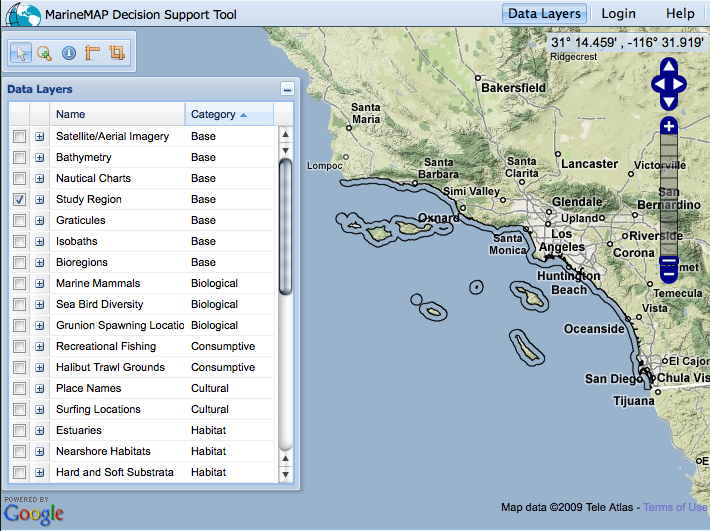The width and height of the screenshot is (710, 531).
Task: Pan the map south with down arrow
Action: (669, 102)
